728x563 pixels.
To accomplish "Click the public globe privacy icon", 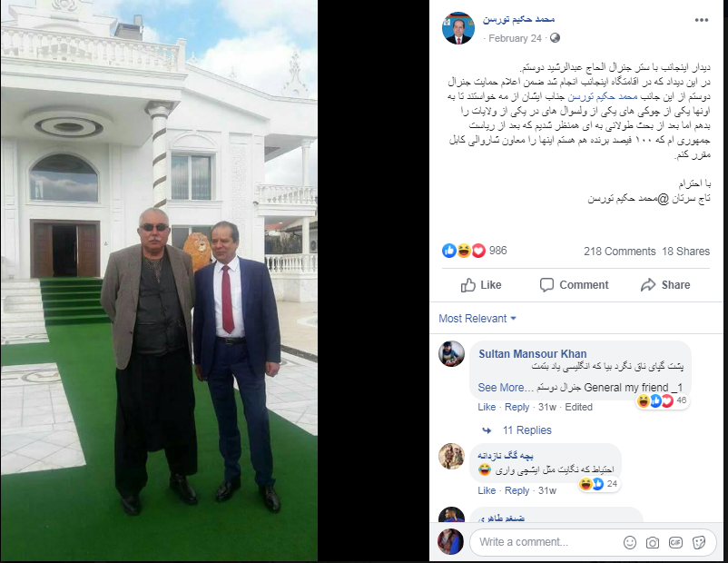I will 555,38.
